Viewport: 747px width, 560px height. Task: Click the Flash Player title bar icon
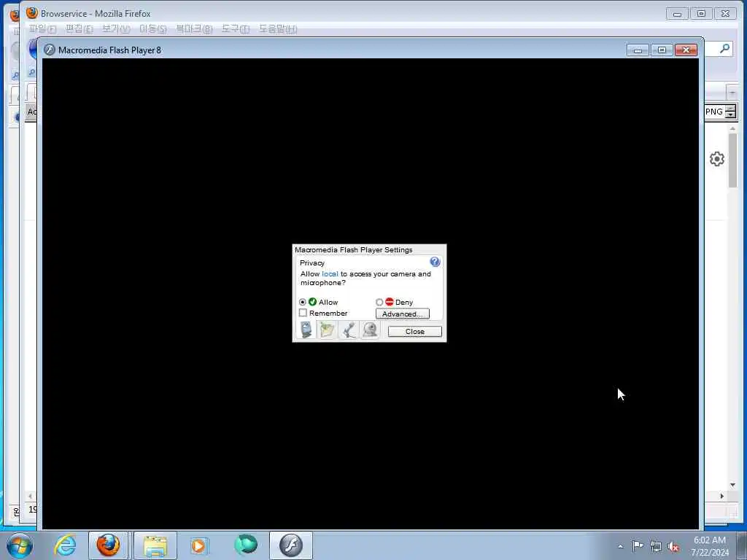[49, 50]
